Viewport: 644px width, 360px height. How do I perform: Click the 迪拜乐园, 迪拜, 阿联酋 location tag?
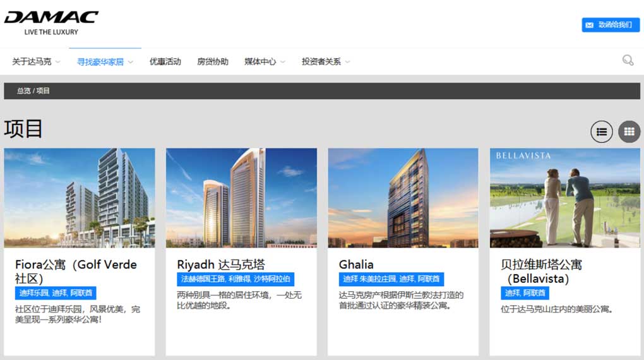56,293
